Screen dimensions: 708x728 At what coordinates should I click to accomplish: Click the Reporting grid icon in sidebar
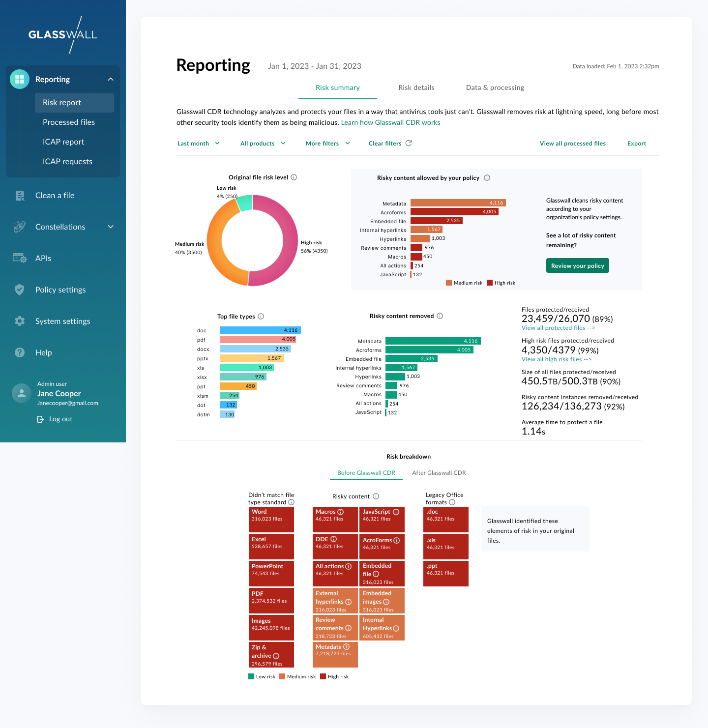(20, 79)
